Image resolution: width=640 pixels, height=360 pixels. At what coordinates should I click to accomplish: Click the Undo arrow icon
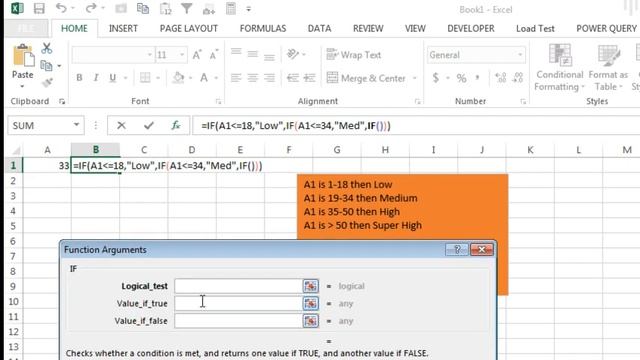[x=61, y=8]
